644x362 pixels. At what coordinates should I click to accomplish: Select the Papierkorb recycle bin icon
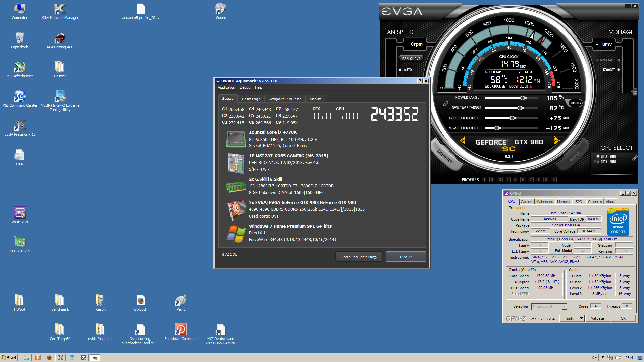point(20,41)
